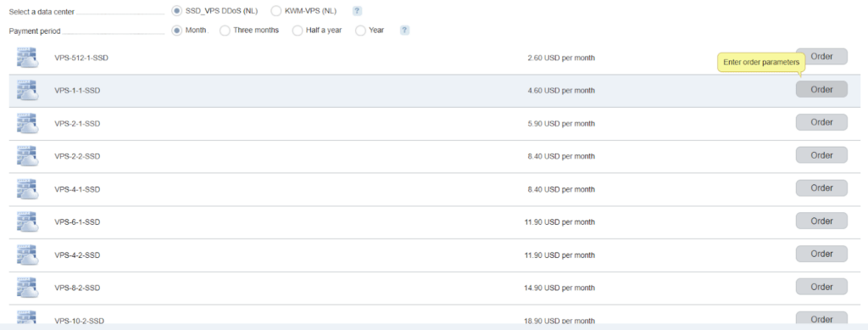This screenshot has width=868, height=330.
Task: Select the KWM-VPS (NL) data center
Action: pos(275,11)
